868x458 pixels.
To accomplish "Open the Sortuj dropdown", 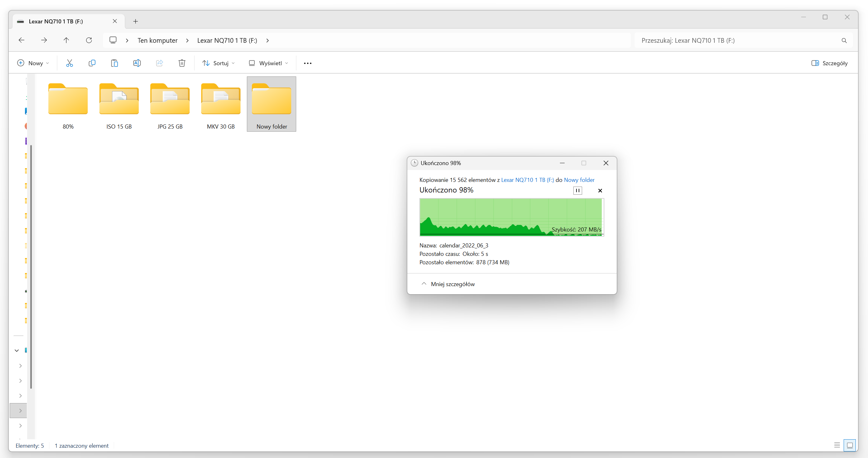I will (x=218, y=63).
